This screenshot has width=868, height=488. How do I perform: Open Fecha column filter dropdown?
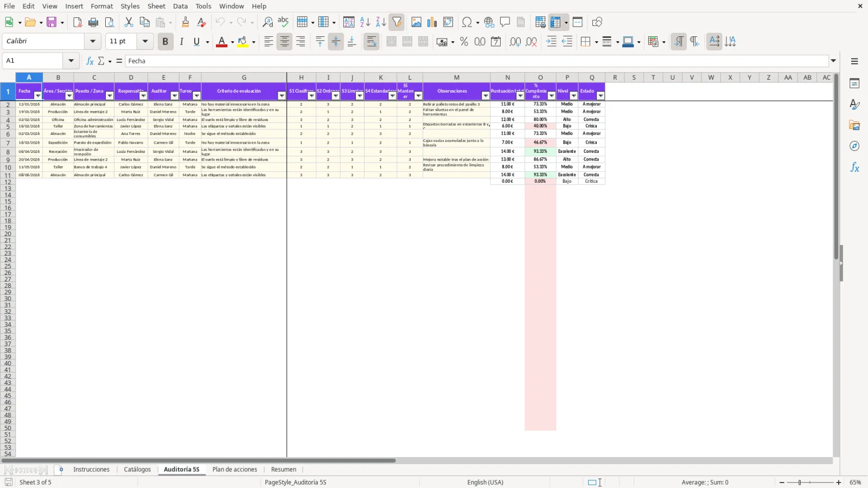pyautogui.click(x=38, y=96)
